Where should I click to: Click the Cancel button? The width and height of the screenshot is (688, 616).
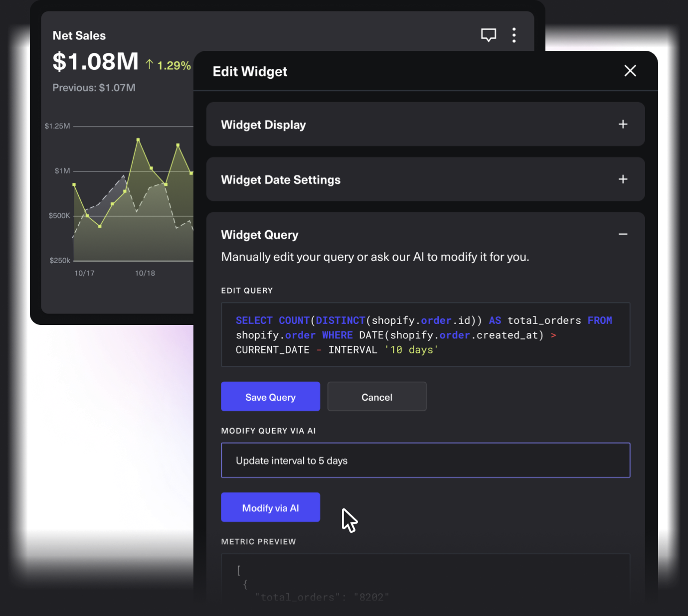(377, 397)
